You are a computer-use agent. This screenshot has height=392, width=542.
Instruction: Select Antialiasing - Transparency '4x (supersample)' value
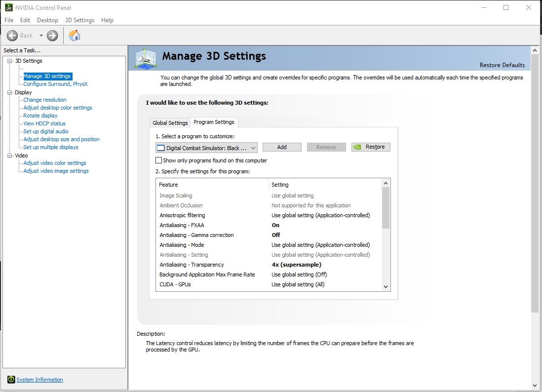click(x=297, y=265)
